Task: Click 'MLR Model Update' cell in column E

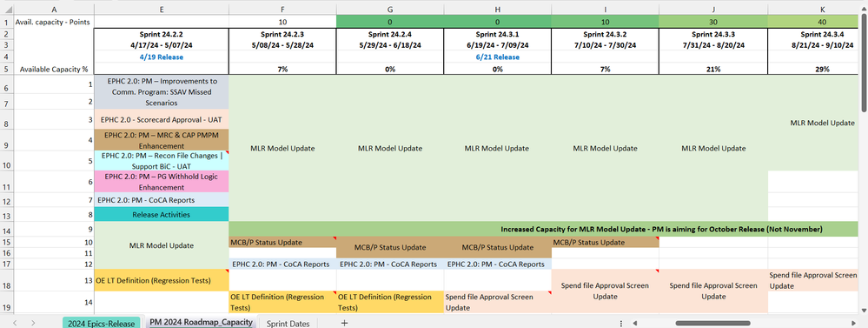Action: [161, 245]
